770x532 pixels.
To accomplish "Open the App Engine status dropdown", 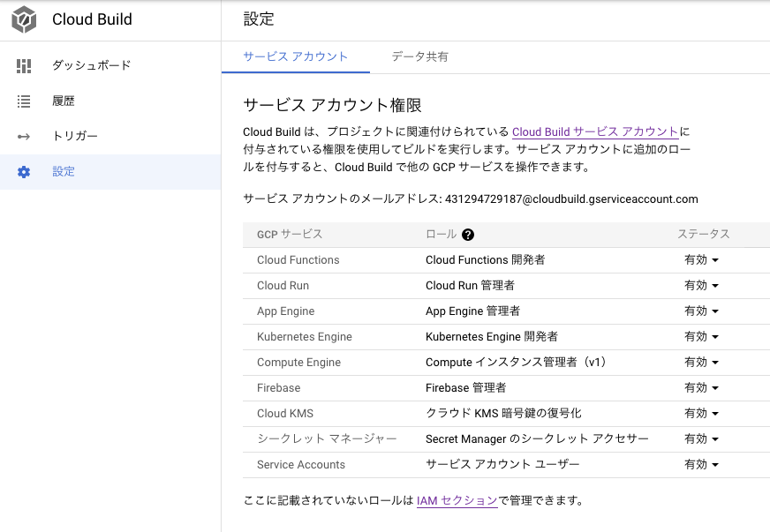I will pyautogui.click(x=701, y=311).
